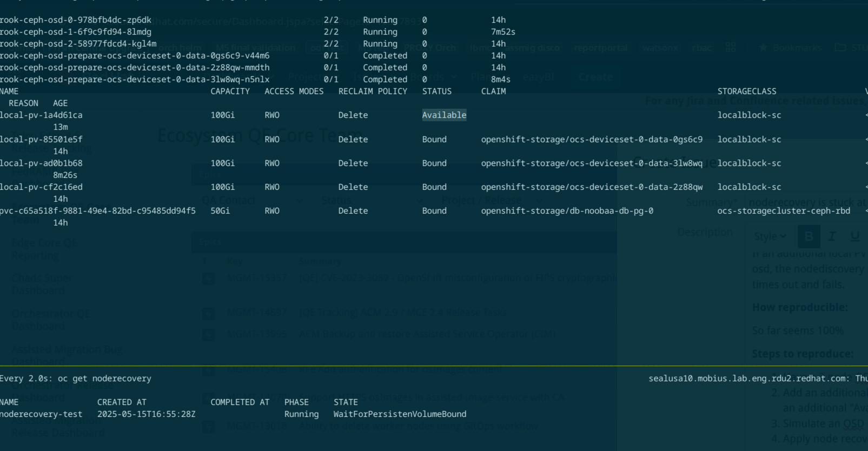Toggle underline formatting in the description editor

coord(855,236)
